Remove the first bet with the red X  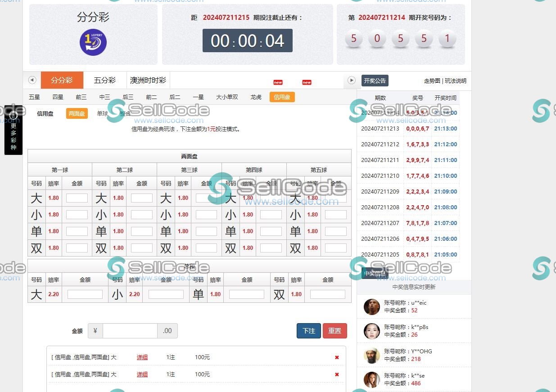(x=337, y=357)
